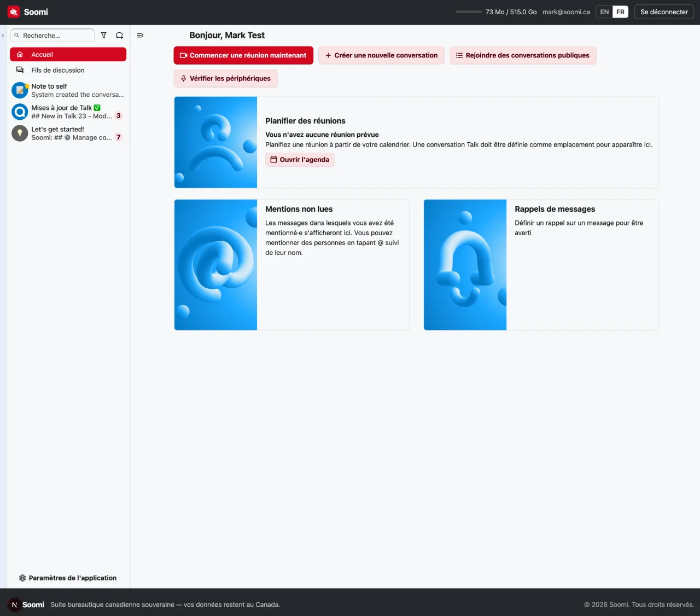Focus the Recherche search field
The width and height of the screenshot is (700, 616).
(52, 36)
